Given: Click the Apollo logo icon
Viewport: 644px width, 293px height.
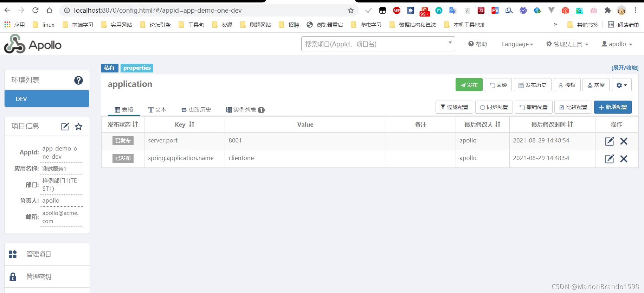Looking at the screenshot, I should pyautogui.click(x=15, y=44).
